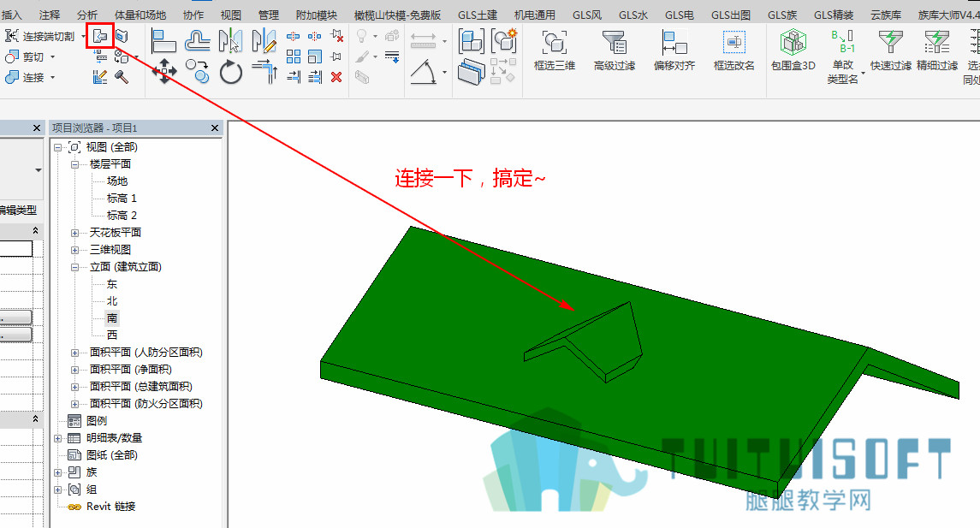Viewport: 980px width, 528px height.
Task: Open the 高级过滤 tool
Action: click(x=615, y=50)
